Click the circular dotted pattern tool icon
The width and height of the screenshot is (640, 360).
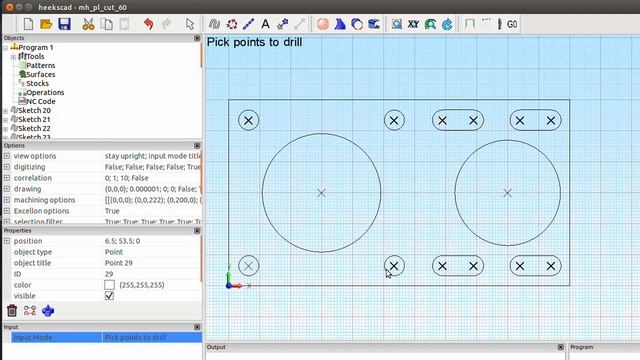pos(232,24)
